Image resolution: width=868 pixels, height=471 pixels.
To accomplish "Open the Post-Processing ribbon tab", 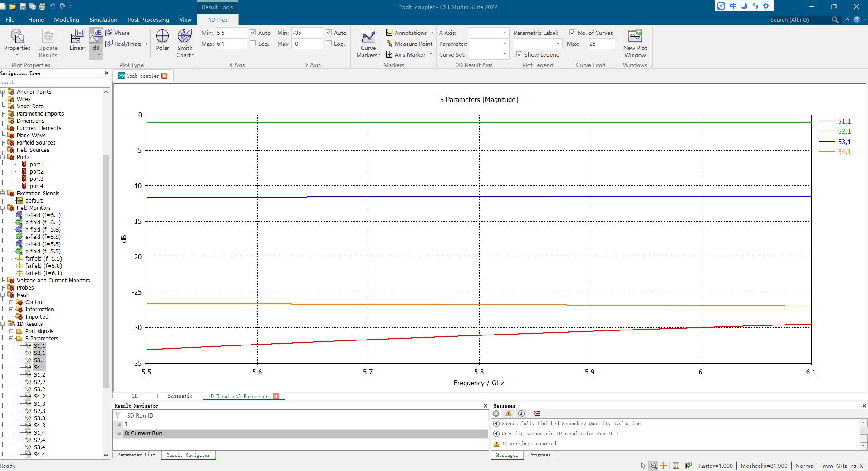I will pyautogui.click(x=148, y=19).
